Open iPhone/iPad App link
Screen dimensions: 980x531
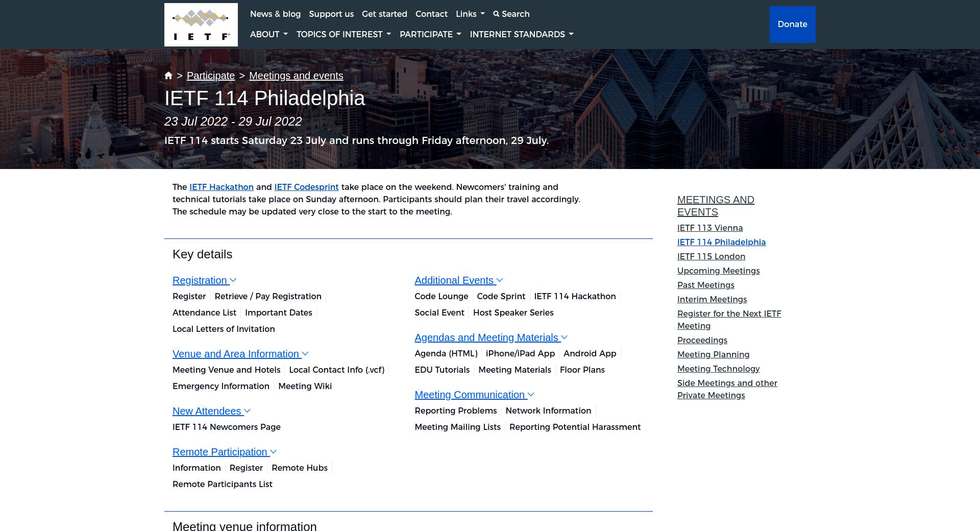click(x=520, y=353)
